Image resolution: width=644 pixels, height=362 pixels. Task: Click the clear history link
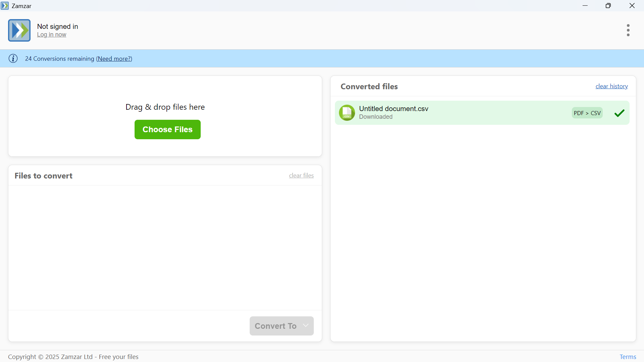pyautogui.click(x=611, y=86)
